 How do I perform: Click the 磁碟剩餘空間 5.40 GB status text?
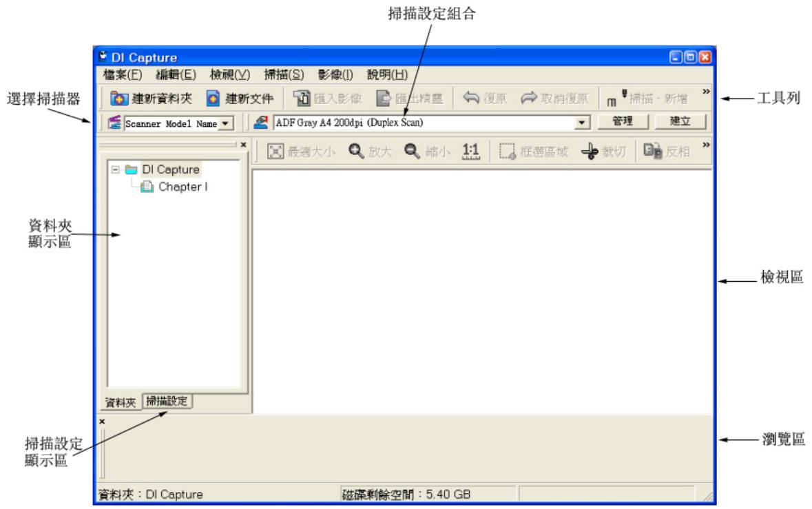coord(406,495)
